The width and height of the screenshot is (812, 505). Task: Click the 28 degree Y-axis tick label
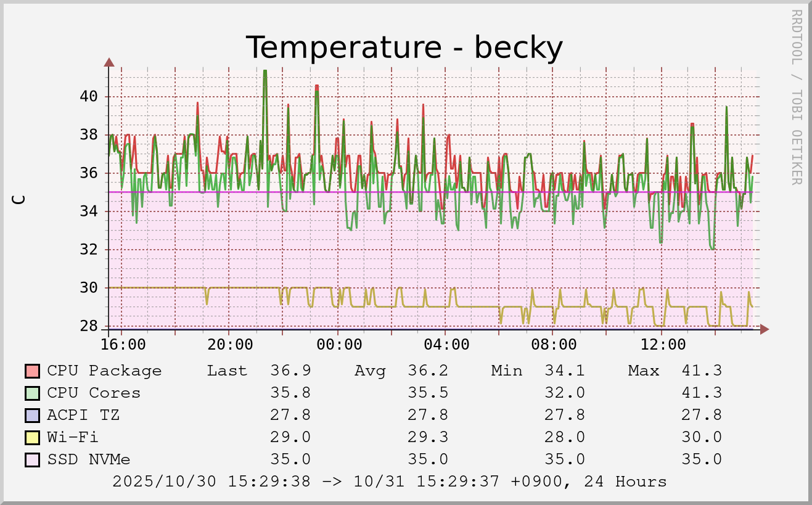point(89,326)
